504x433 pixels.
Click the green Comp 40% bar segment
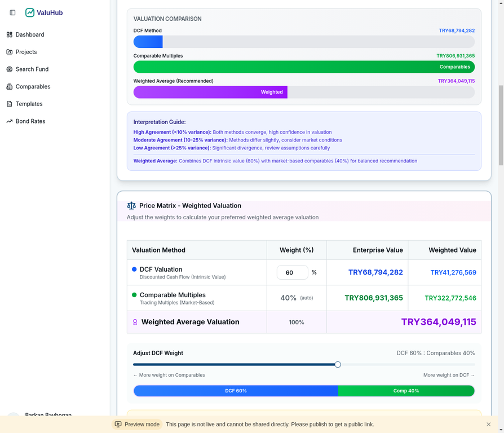click(406, 391)
